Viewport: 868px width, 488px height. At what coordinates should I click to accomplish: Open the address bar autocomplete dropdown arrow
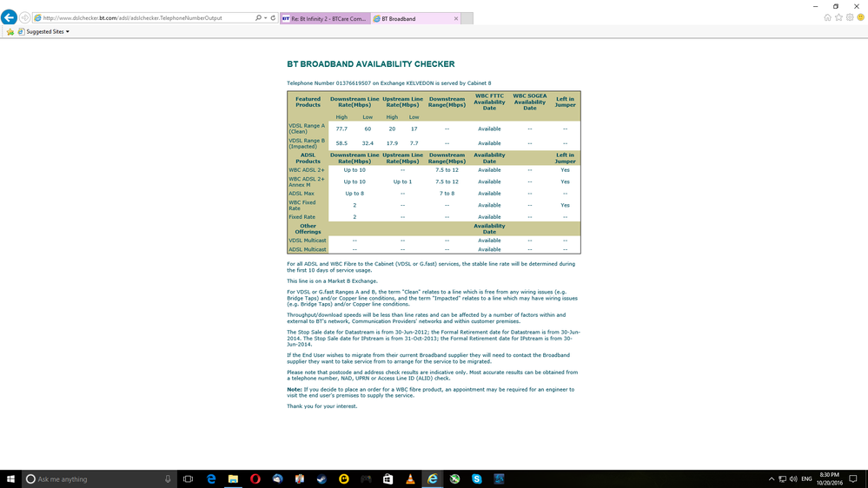pyautogui.click(x=266, y=17)
